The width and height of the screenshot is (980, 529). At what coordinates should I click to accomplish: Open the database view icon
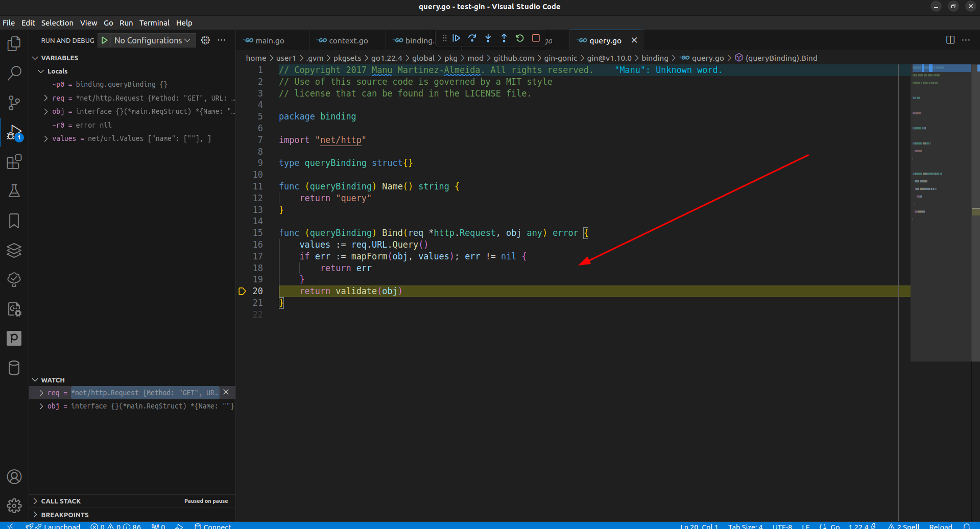[x=14, y=368]
